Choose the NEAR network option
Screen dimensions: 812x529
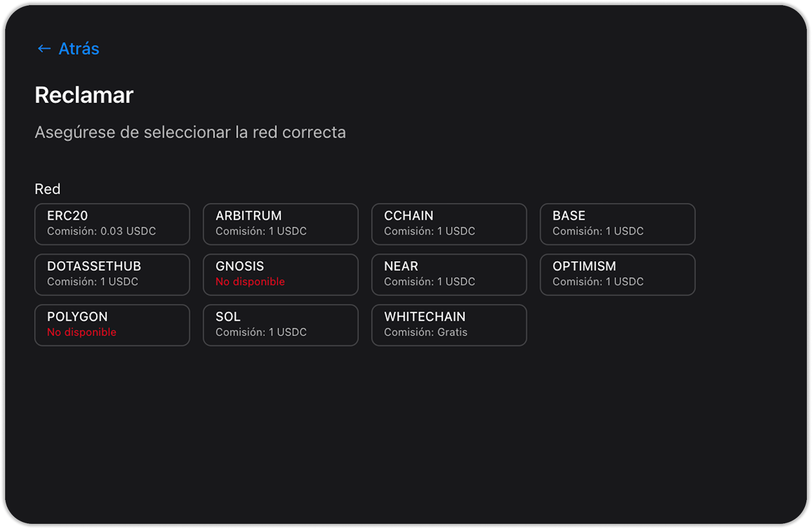pyautogui.click(x=449, y=274)
